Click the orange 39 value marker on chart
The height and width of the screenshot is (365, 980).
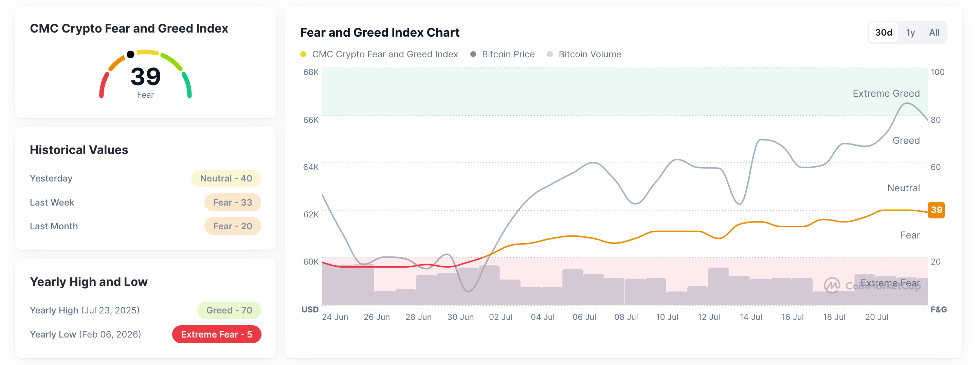(x=936, y=210)
